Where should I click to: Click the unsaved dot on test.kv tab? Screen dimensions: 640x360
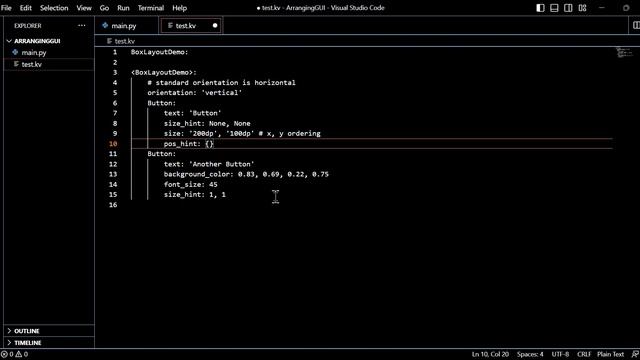[215, 26]
